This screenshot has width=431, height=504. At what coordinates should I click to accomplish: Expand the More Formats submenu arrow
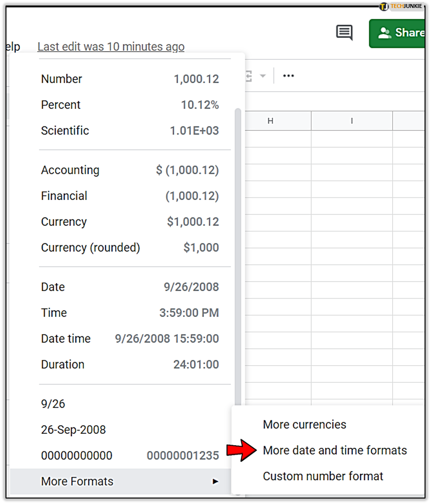coord(216,481)
